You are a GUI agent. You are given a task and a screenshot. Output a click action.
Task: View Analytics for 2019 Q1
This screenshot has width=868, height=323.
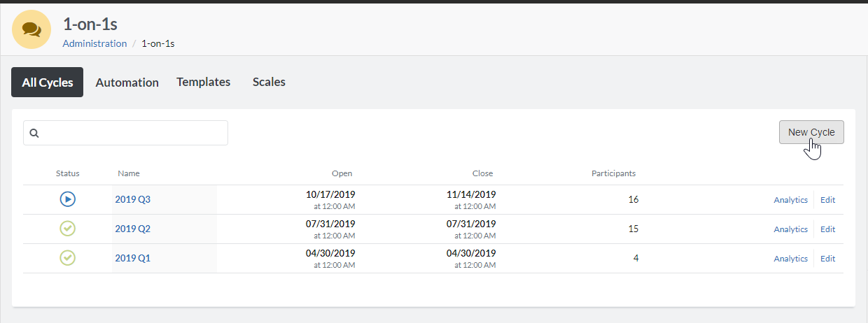point(790,259)
